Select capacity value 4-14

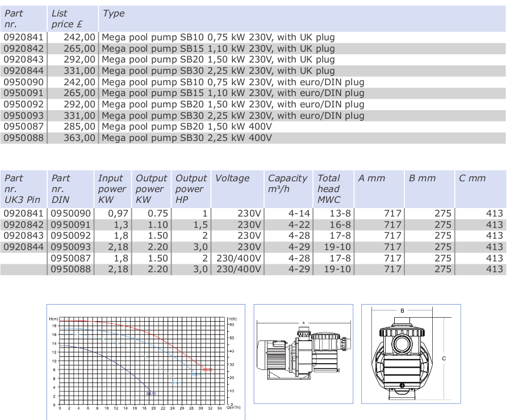tap(299, 214)
